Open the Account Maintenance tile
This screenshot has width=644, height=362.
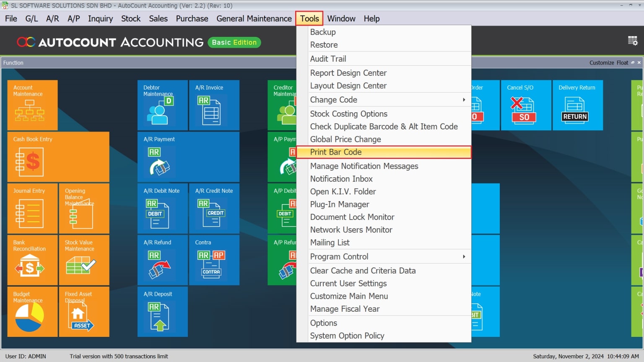click(32, 105)
